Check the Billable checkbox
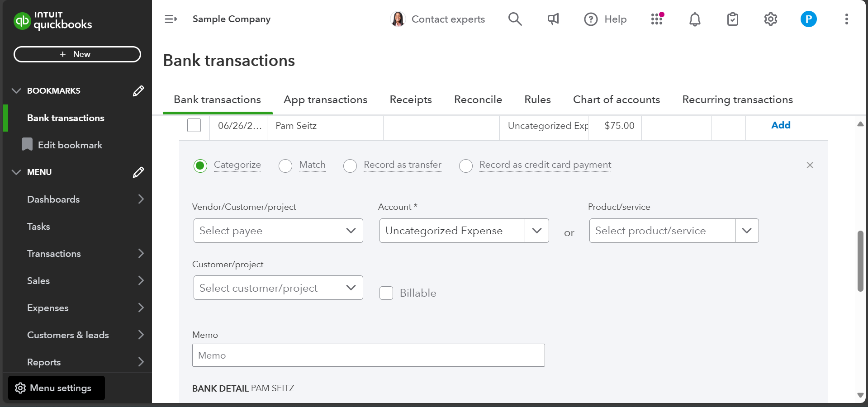Image resolution: width=868 pixels, height=407 pixels. (x=386, y=293)
